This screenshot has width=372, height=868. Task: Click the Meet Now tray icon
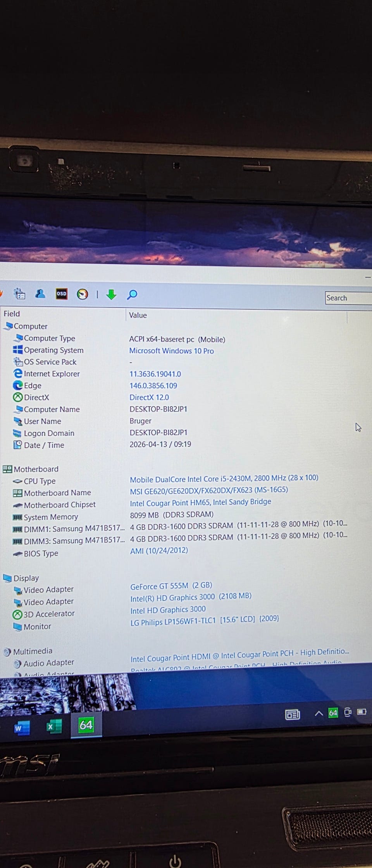[x=348, y=712]
